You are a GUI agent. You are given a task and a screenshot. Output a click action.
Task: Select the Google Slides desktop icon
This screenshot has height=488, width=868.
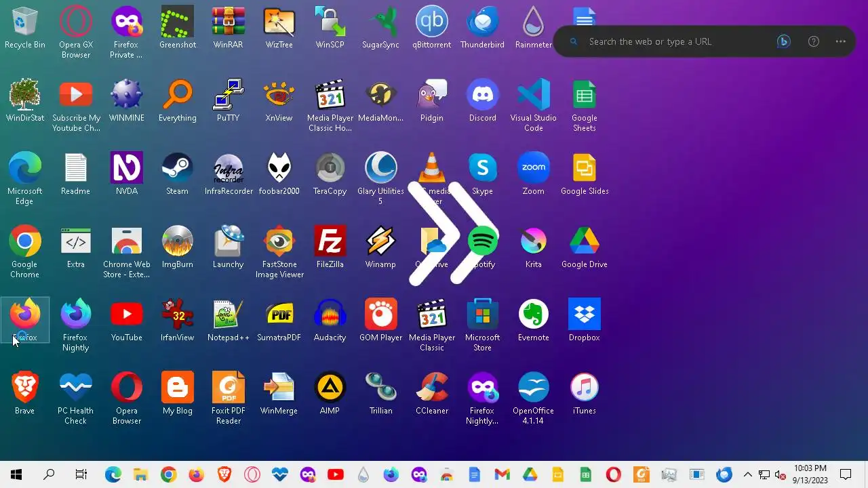coord(584,175)
